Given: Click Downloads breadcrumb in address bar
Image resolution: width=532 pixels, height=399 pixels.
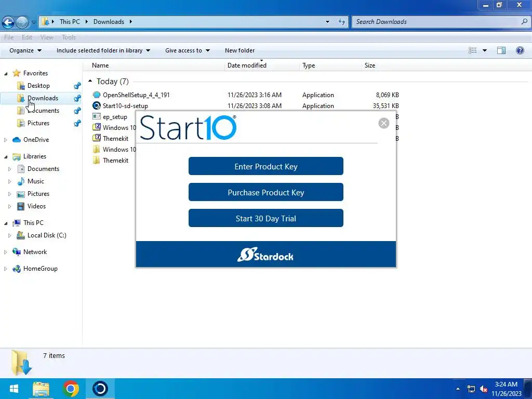Looking at the screenshot, I should pyautogui.click(x=109, y=22).
